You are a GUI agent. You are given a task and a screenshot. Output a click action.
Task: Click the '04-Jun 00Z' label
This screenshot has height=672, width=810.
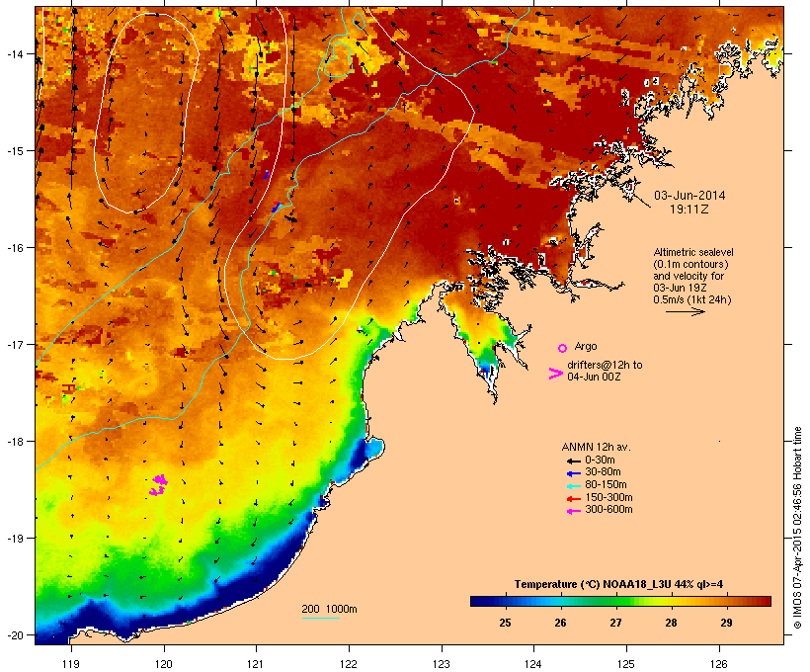click(594, 377)
